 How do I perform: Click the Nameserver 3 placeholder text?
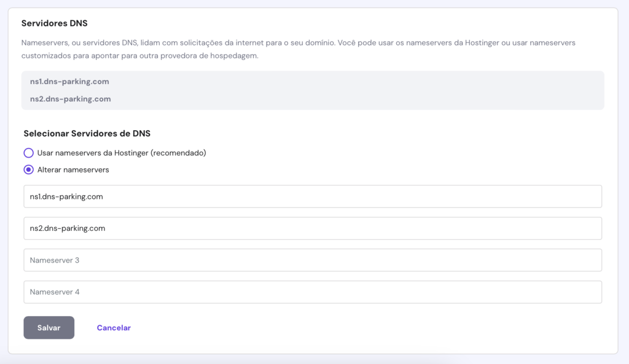coord(56,260)
